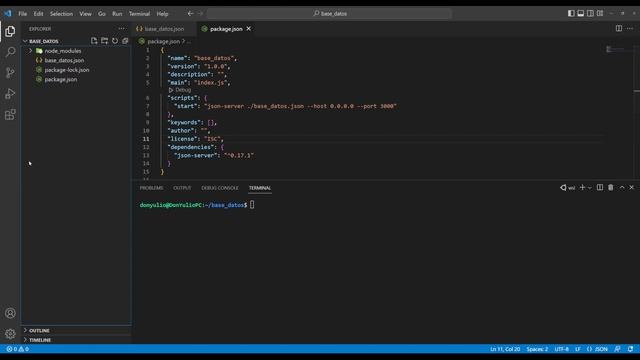Split the terminal panel

tap(600, 187)
